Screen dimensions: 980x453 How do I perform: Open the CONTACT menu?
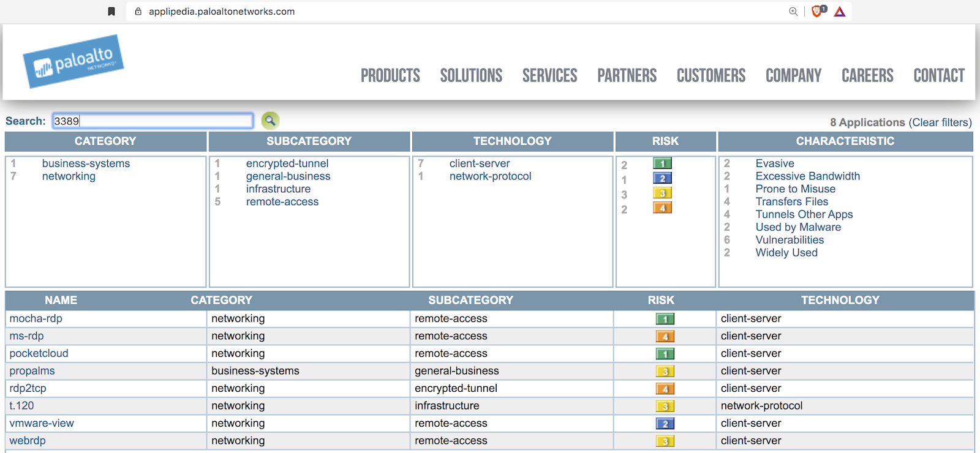pyautogui.click(x=939, y=75)
